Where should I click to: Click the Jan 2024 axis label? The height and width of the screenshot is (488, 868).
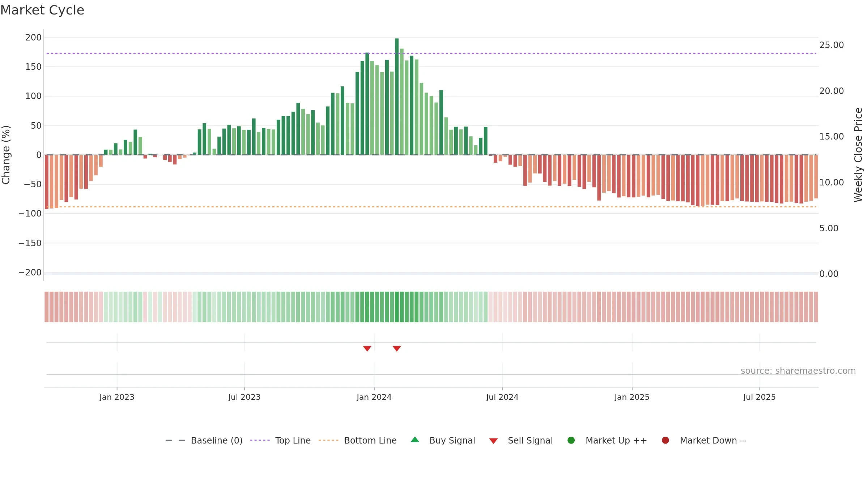[x=374, y=397]
